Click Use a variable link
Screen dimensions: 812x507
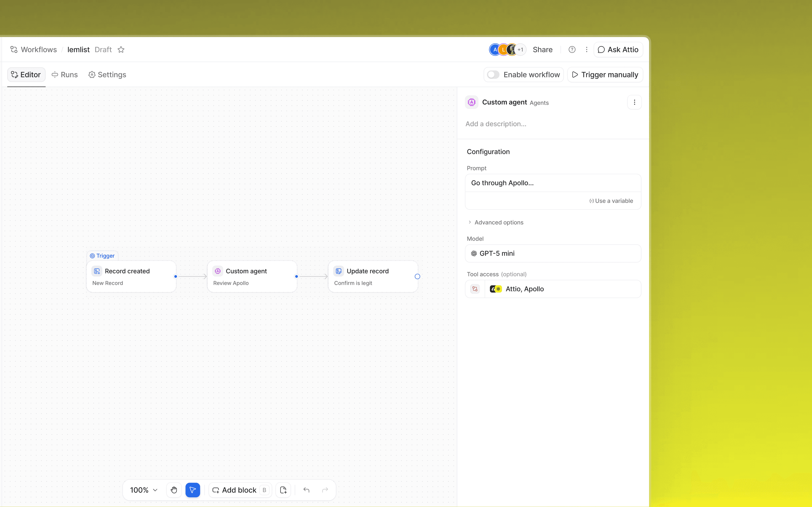(611, 201)
